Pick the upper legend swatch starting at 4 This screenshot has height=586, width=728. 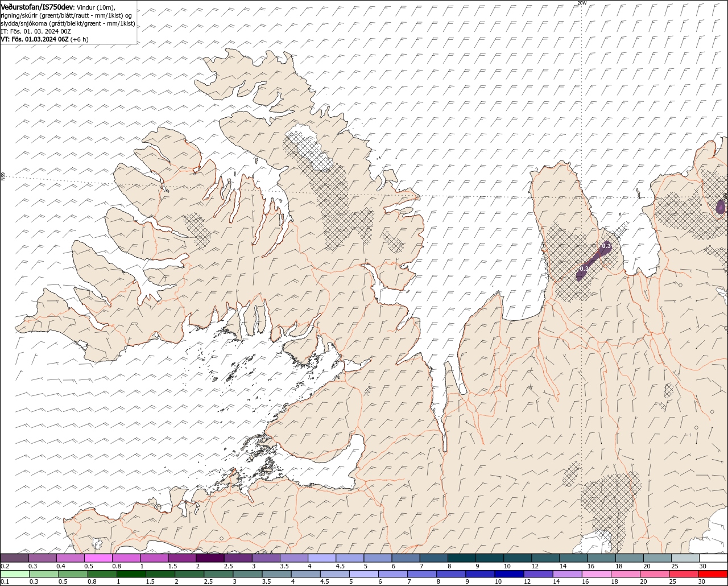322,558
